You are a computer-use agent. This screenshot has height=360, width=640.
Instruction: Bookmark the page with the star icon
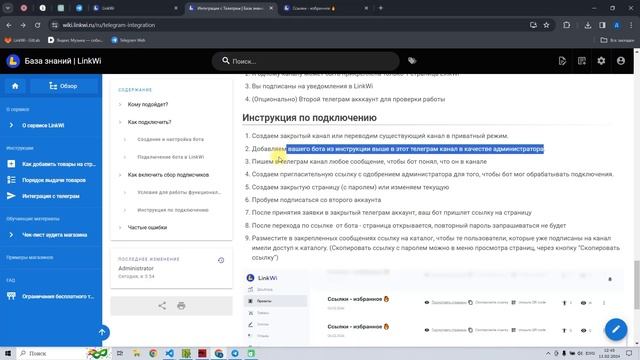point(546,25)
